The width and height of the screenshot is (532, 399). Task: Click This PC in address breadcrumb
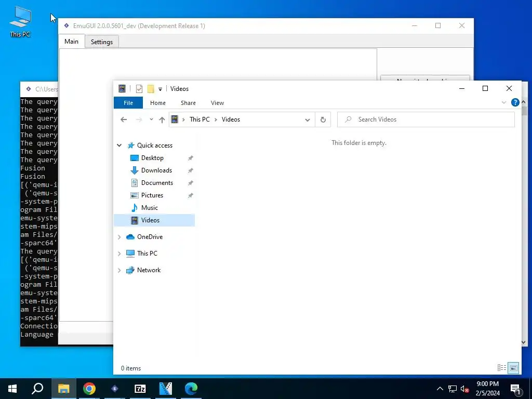(199, 119)
